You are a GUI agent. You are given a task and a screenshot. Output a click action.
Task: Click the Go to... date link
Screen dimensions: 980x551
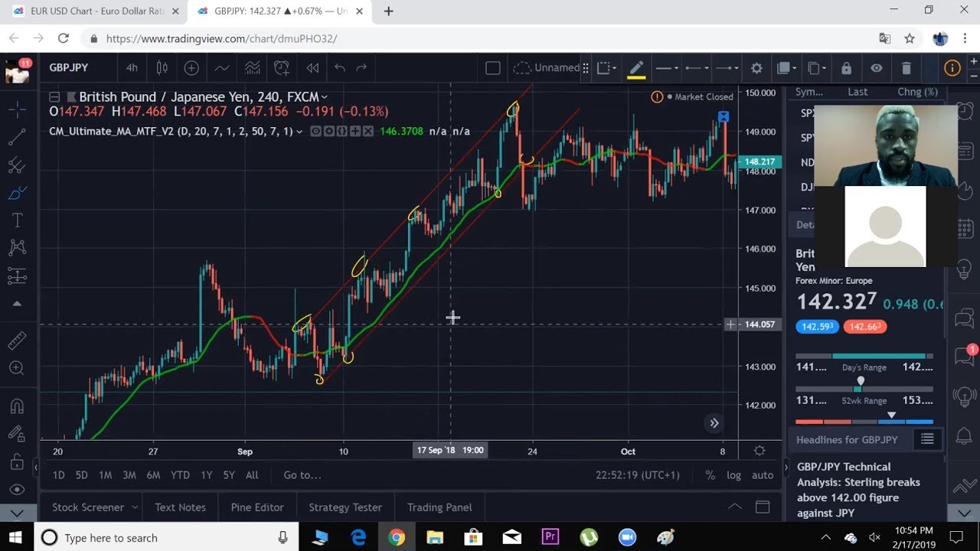302,475
